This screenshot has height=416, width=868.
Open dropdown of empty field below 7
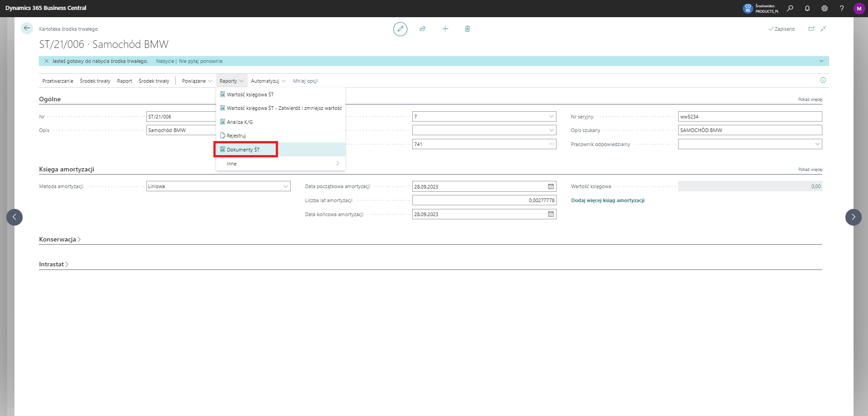(x=552, y=130)
